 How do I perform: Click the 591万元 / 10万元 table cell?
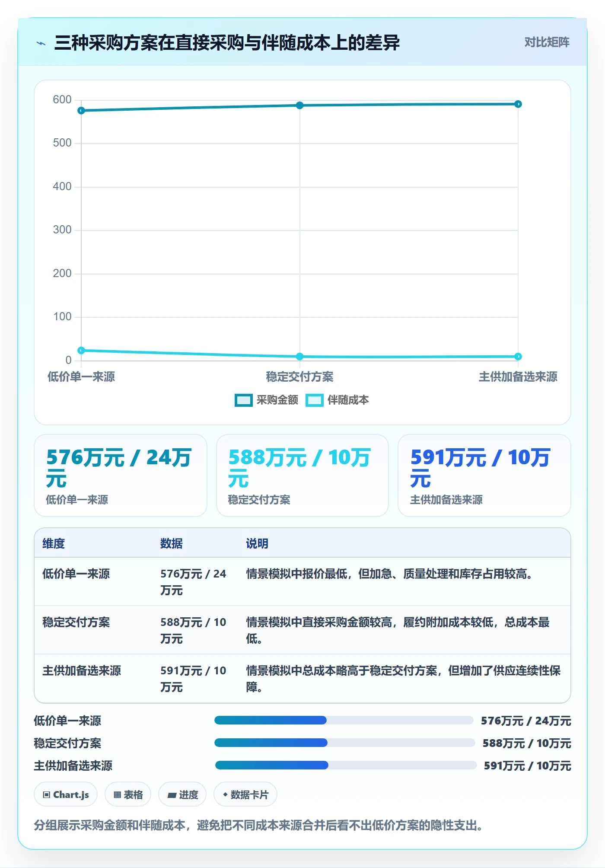[x=194, y=679]
